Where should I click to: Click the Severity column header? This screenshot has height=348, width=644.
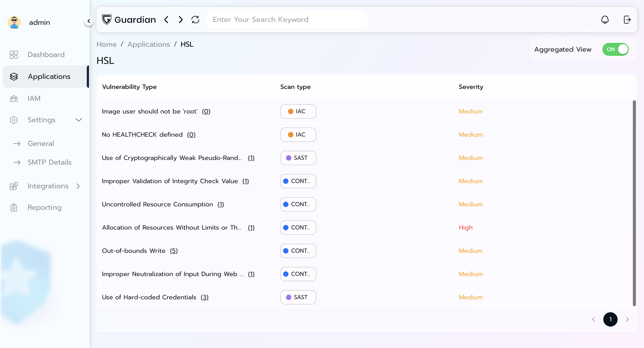point(471,87)
